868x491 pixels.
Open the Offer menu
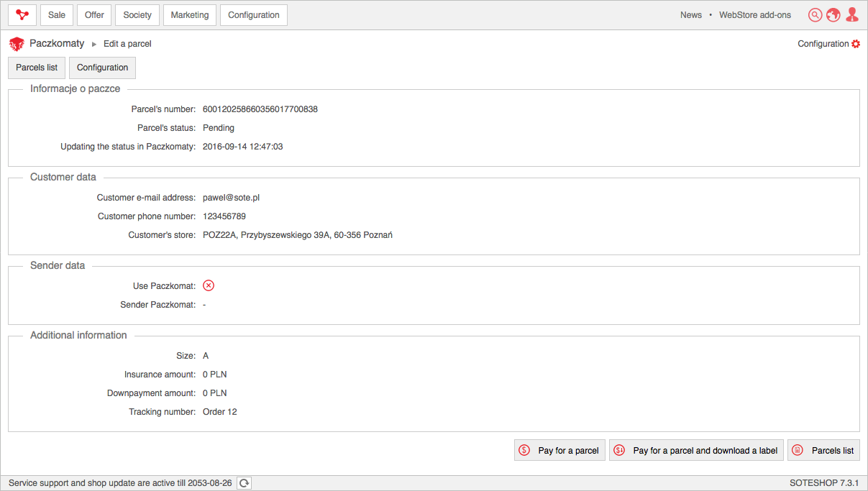(94, 15)
